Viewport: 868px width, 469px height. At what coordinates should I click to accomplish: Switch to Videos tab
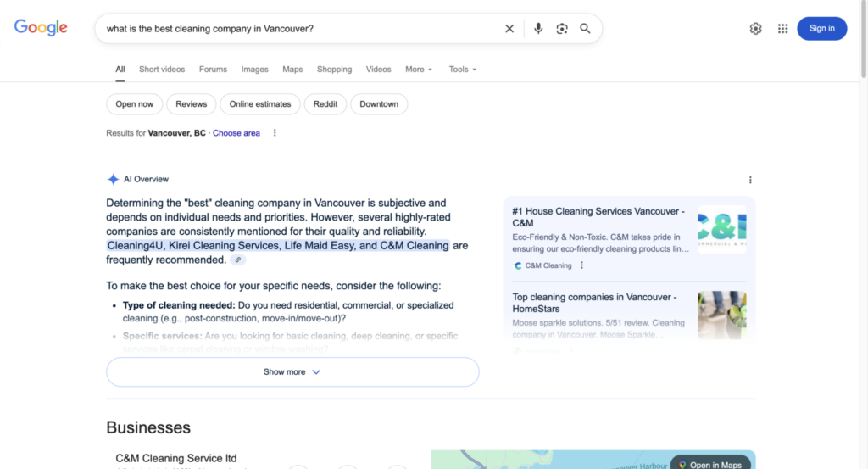(x=378, y=70)
